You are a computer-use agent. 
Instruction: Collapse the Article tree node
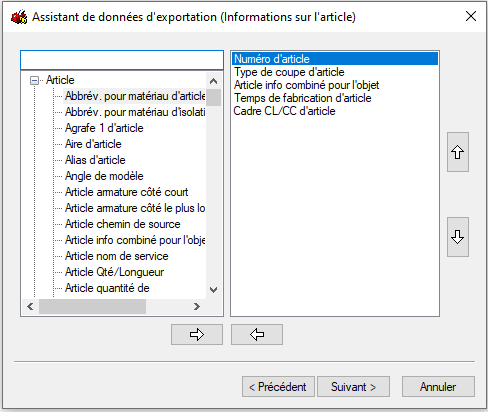[x=34, y=80]
